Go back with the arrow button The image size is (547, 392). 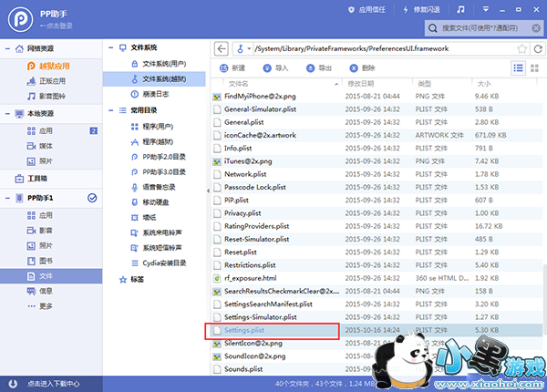point(222,48)
